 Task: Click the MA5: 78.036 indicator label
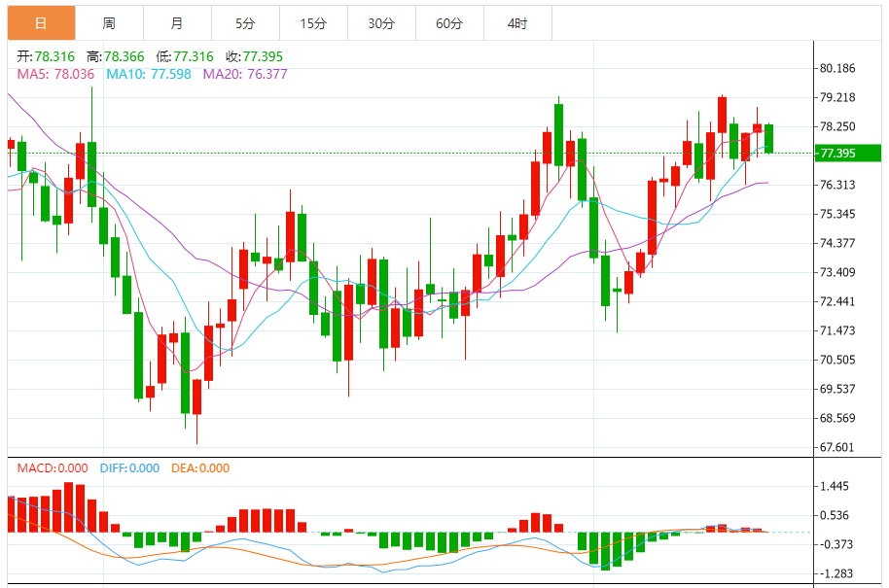tap(55, 74)
